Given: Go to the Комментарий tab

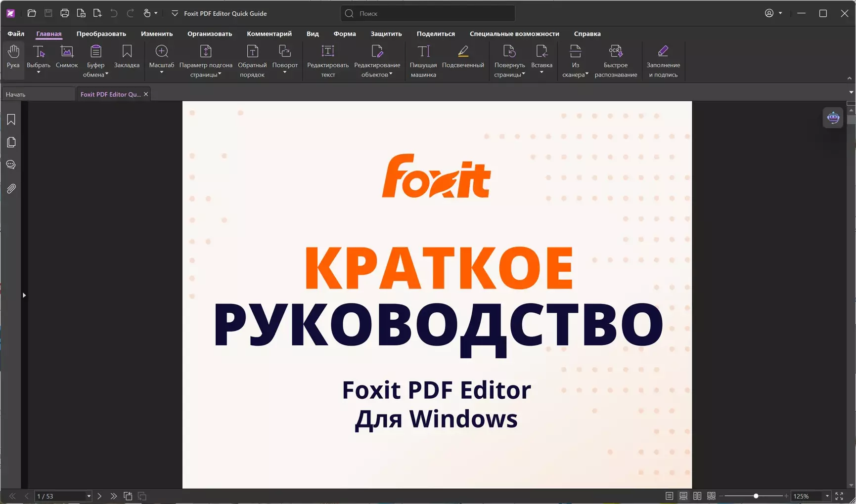Looking at the screenshot, I should 270,34.
